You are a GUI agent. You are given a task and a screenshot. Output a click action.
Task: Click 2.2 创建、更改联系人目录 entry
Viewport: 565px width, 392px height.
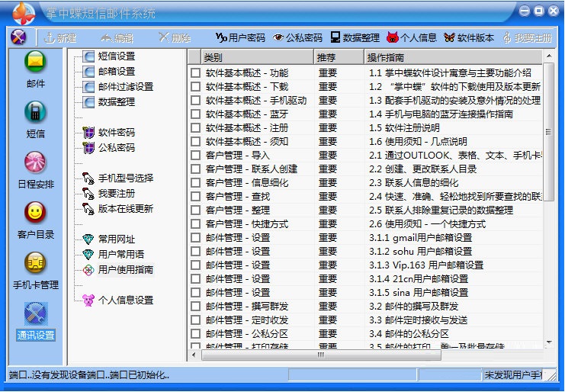pos(423,169)
